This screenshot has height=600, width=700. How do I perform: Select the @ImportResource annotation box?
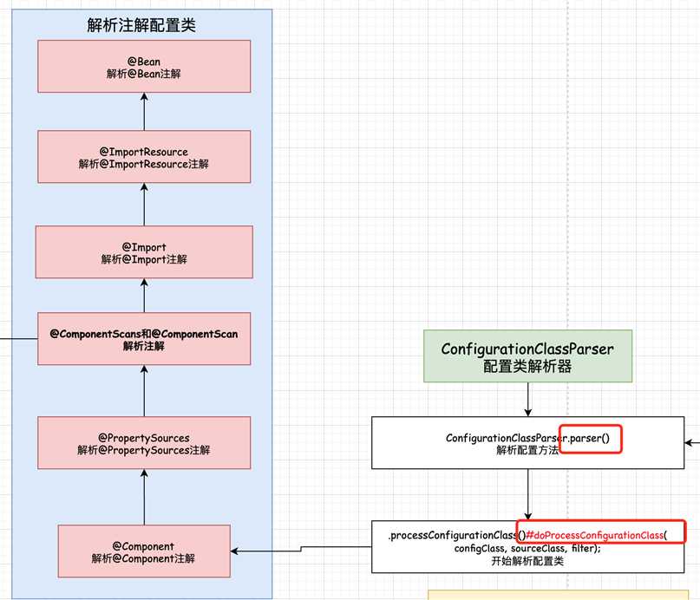coord(144,157)
